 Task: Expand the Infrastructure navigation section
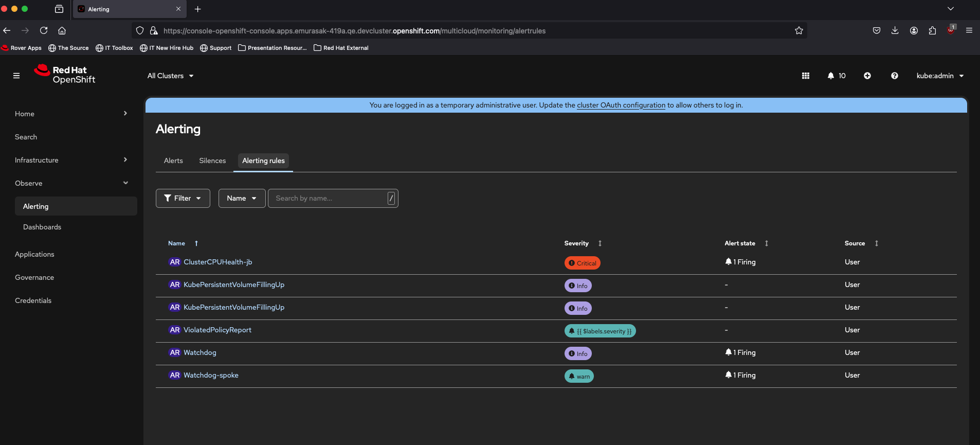(x=71, y=160)
